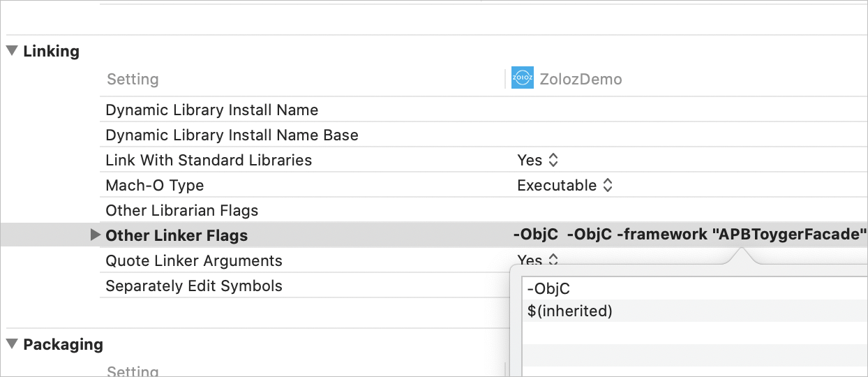Select the Separately Edit Symbols setting

(x=194, y=286)
